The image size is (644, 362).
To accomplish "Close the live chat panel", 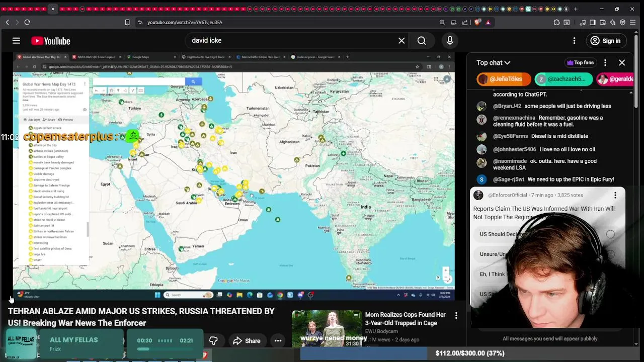I will 622,63.
